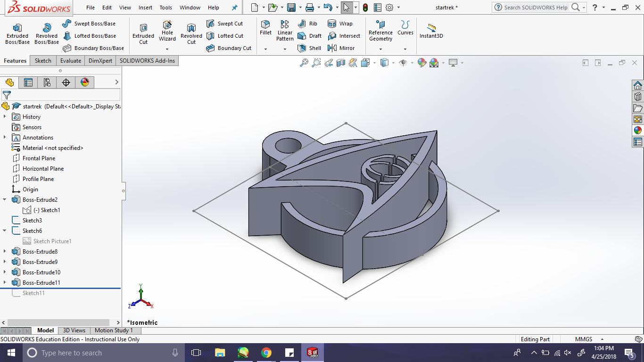Toggle hide/show items eye icon
The width and height of the screenshot is (644, 362).
(403, 63)
